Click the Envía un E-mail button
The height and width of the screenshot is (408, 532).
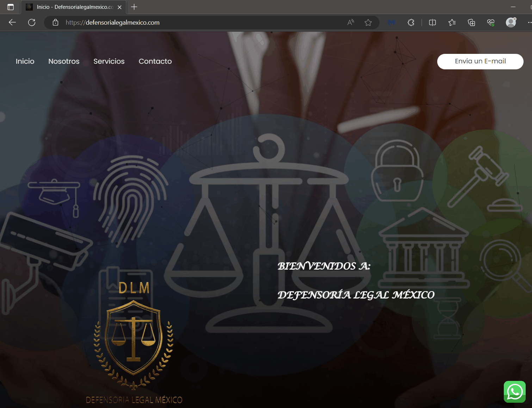[480, 61]
